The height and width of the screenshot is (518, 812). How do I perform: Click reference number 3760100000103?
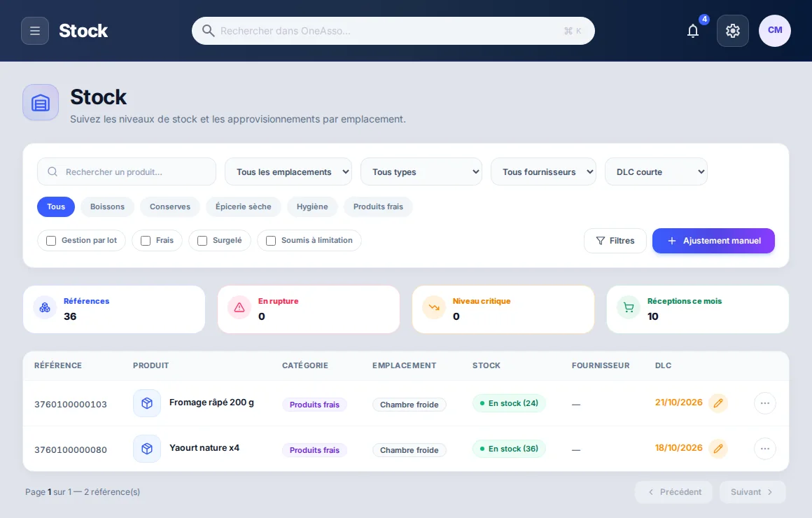71,405
